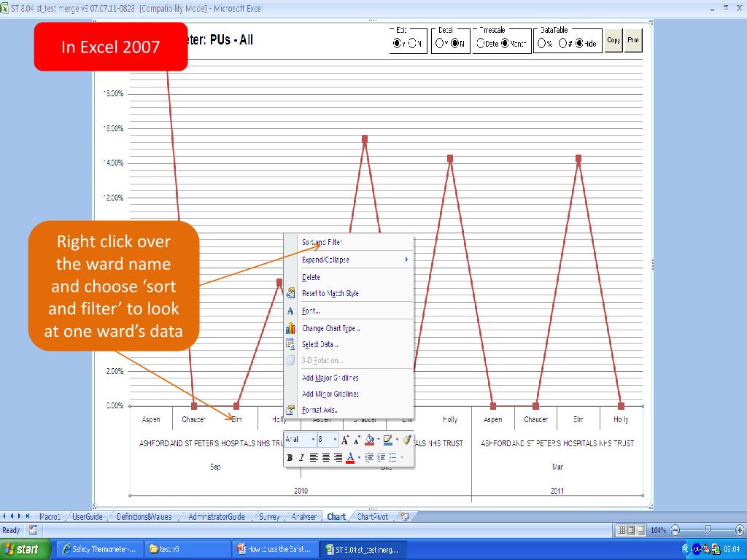
Task: Click the Shrink Font icon
Action: 356,440
